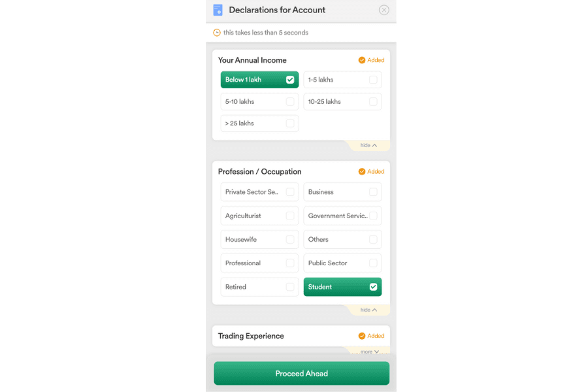The image size is (588, 392).
Task: Expand Trading Experience with more
Action: (369, 351)
